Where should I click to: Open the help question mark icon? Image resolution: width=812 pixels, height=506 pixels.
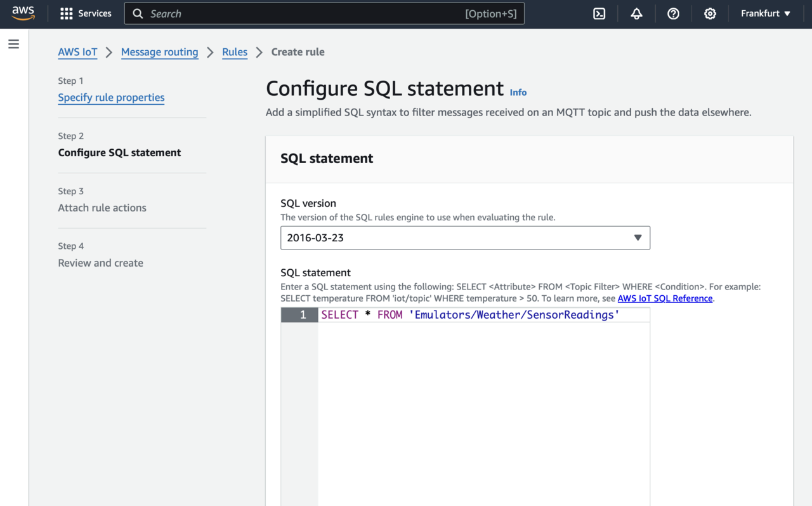tap(673, 13)
